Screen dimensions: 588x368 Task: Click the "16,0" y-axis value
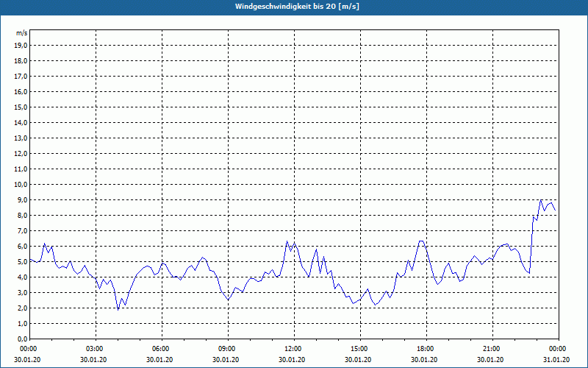click(21, 91)
